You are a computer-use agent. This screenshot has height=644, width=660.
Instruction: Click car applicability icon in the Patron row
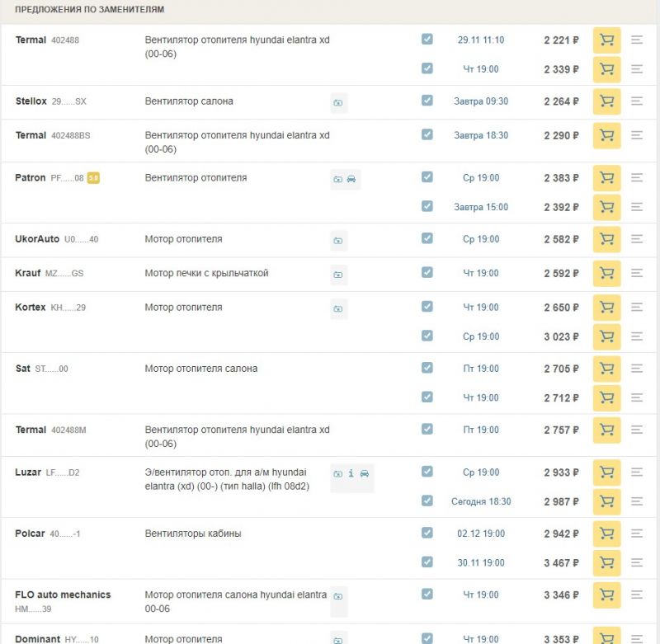pos(351,179)
